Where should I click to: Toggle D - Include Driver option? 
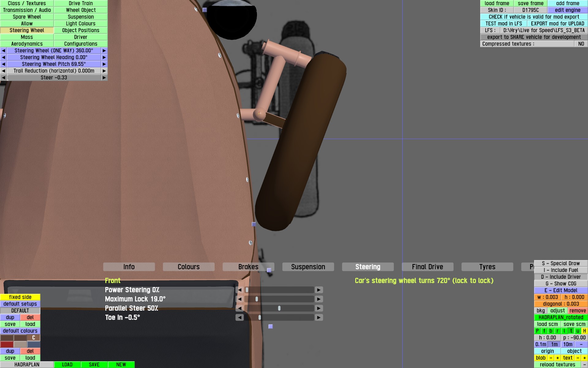(561, 277)
